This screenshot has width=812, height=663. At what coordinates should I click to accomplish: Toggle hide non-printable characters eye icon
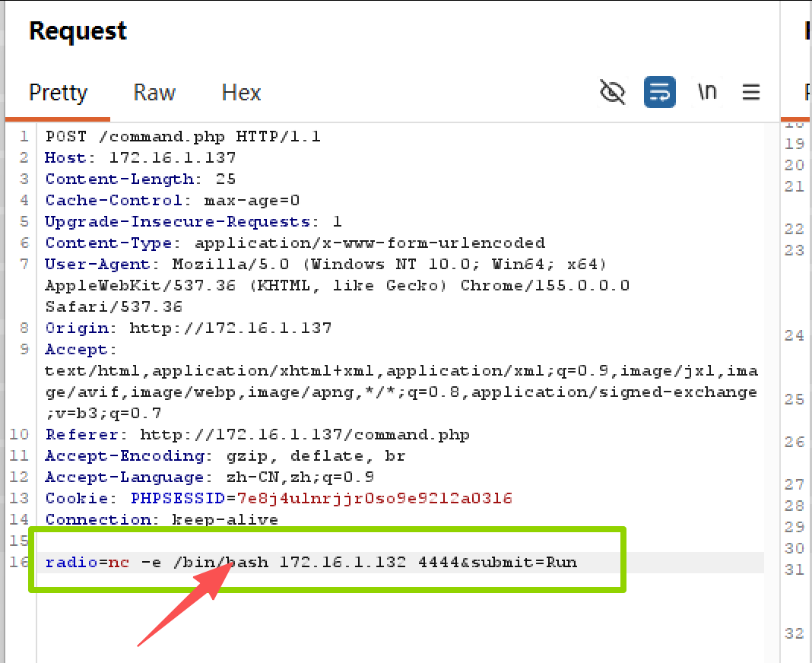[612, 92]
